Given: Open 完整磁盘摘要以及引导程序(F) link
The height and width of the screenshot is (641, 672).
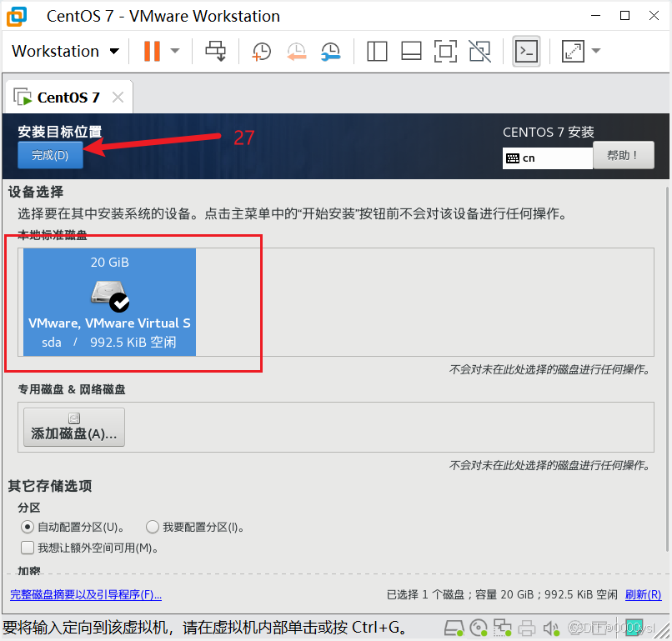Looking at the screenshot, I should pos(86,594).
